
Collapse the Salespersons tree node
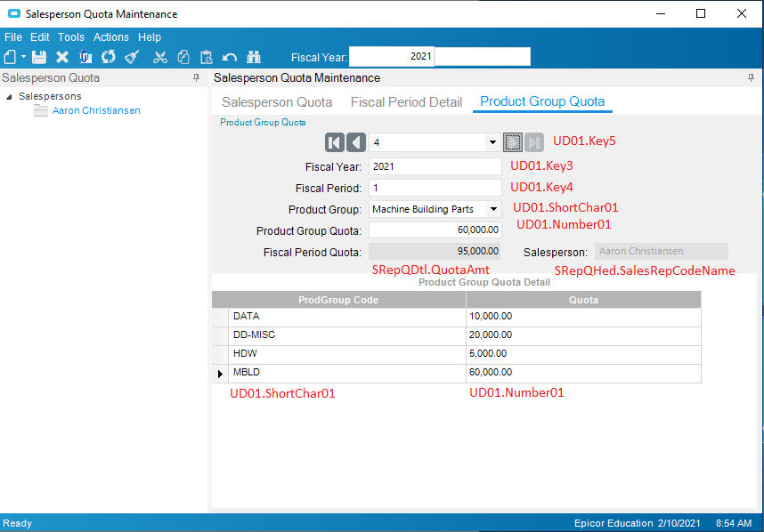pos(9,96)
